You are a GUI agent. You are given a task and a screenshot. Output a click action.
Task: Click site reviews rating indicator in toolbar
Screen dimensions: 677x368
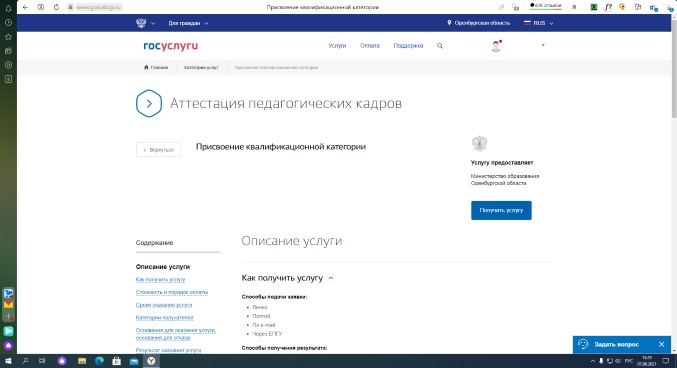pyautogui.click(x=546, y=6)
